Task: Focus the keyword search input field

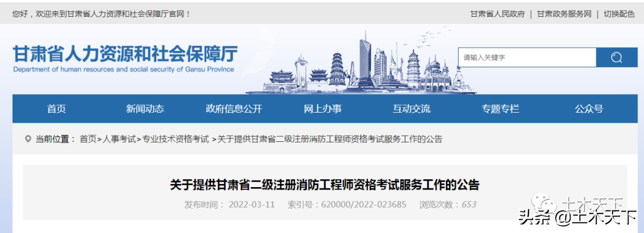Action: point(527,57)
